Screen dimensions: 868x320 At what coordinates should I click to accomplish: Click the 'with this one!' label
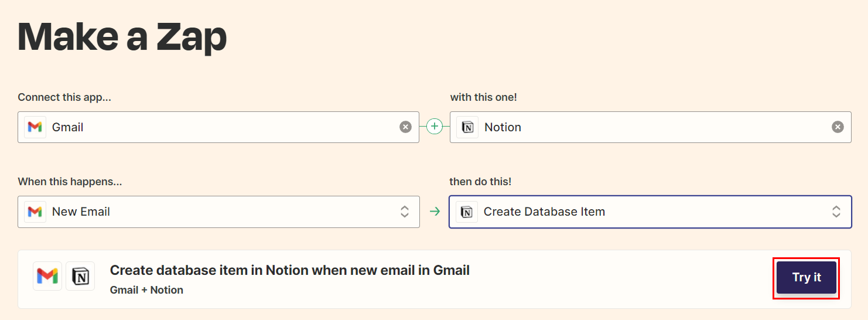tap(483, 97)
